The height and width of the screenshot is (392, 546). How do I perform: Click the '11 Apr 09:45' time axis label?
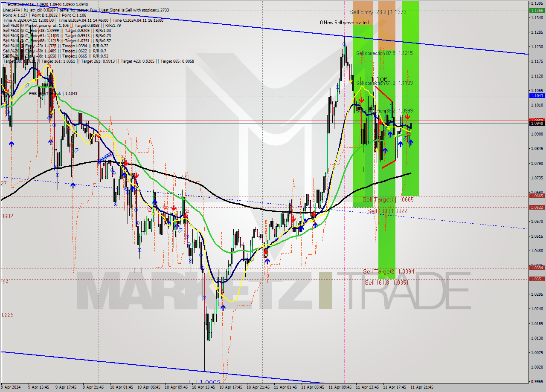341,387
